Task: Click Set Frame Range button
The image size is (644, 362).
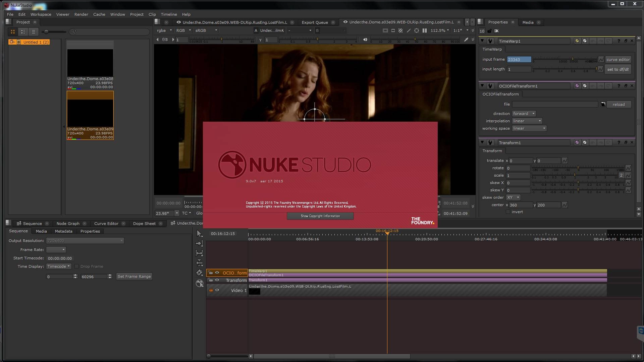Action: [134, 277]
